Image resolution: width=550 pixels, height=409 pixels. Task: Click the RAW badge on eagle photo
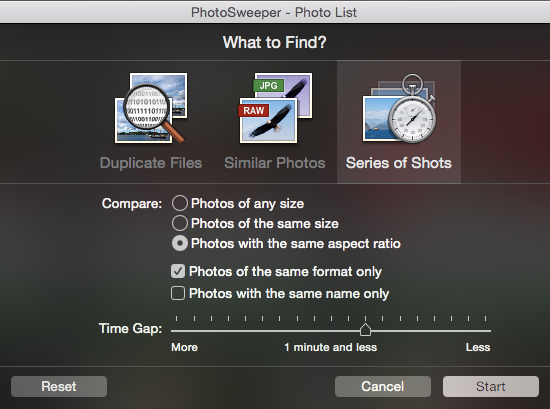point(254,110)
